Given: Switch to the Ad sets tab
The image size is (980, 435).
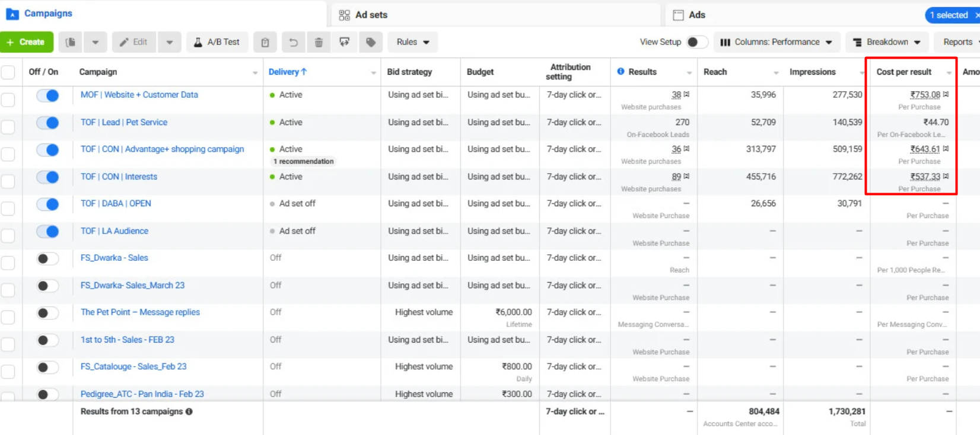Looking at the screenshot, I should 371,15.
